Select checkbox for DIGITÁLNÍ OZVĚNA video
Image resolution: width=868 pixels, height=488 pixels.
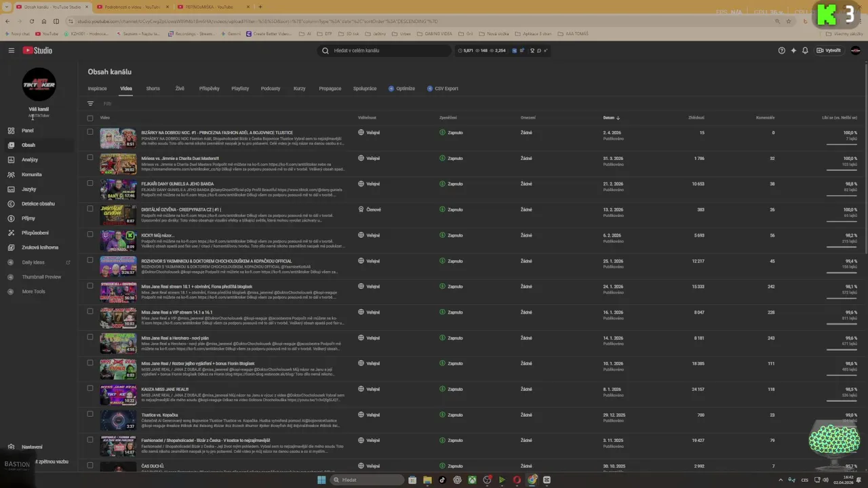pos(90,209)
